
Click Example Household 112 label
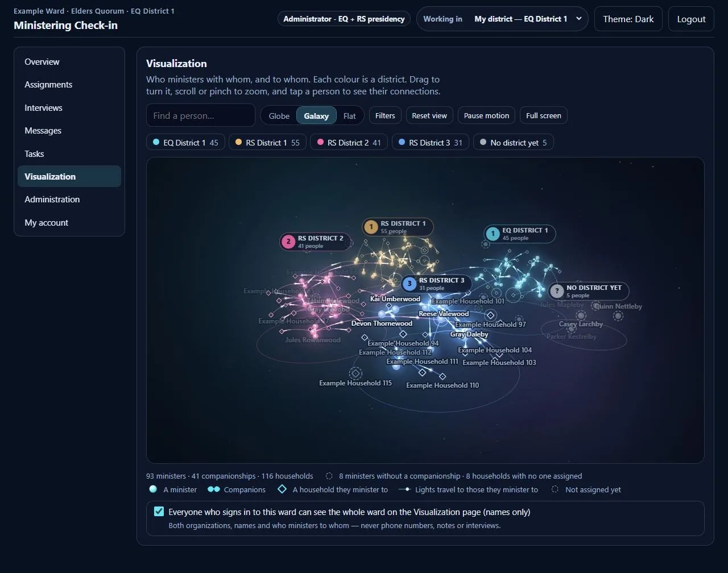(395, 352)
